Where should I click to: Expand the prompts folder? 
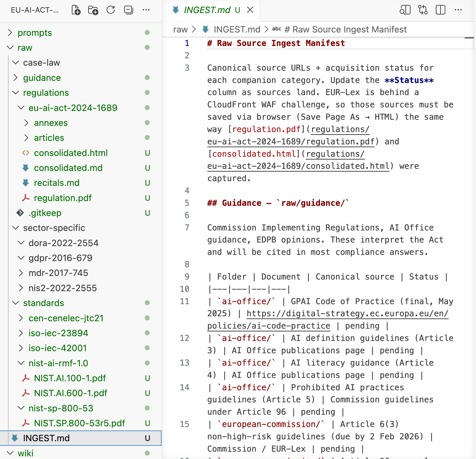coord(35,32)
